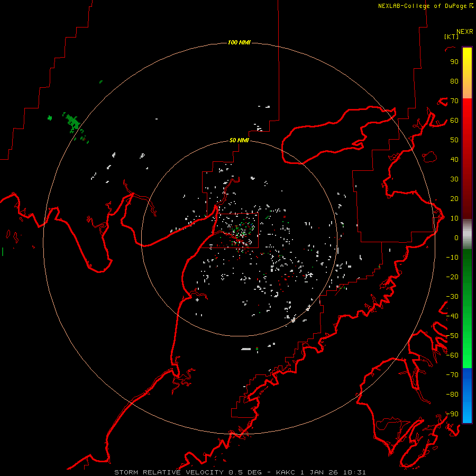Click the 60 knot label on the color scale
The height and width of the screenshot is (476, 476).
pos(454,120)
